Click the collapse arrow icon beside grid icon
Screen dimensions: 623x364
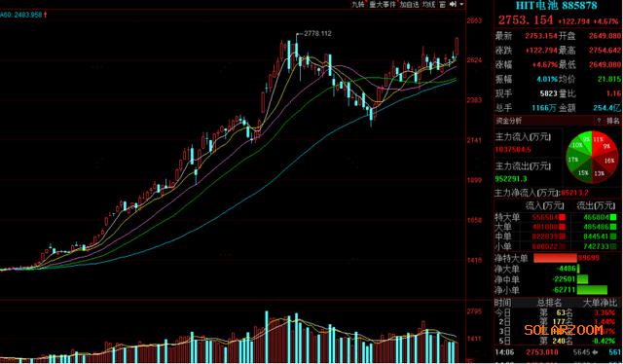click(x=453, y=4)
